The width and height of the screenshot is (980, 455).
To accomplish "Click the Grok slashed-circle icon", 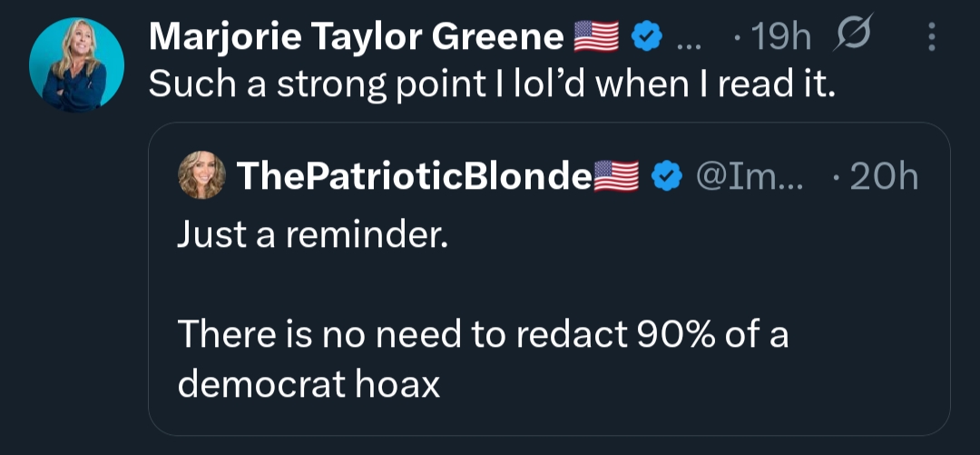I will tap(853, 36).
